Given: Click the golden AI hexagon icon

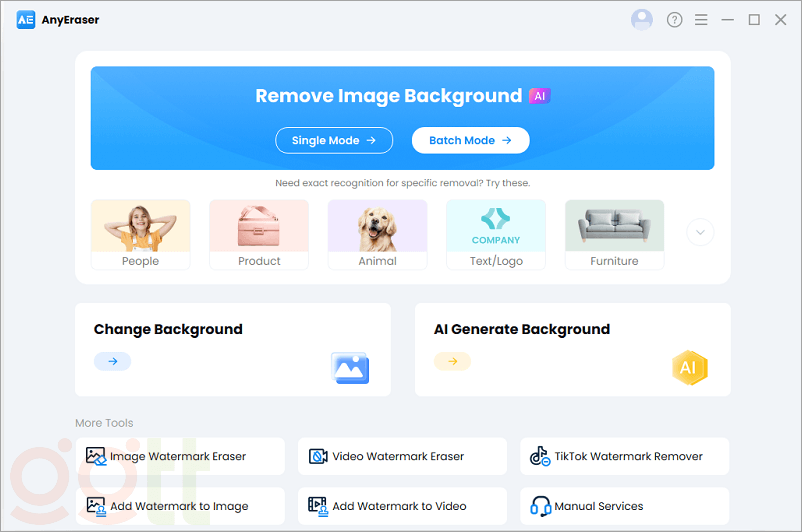Looking at the screenshot, I should [688, 368].
